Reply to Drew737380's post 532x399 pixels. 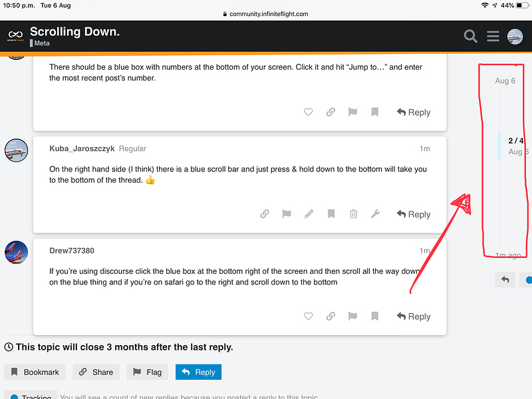pyautogui.click(x=414, y=317)
